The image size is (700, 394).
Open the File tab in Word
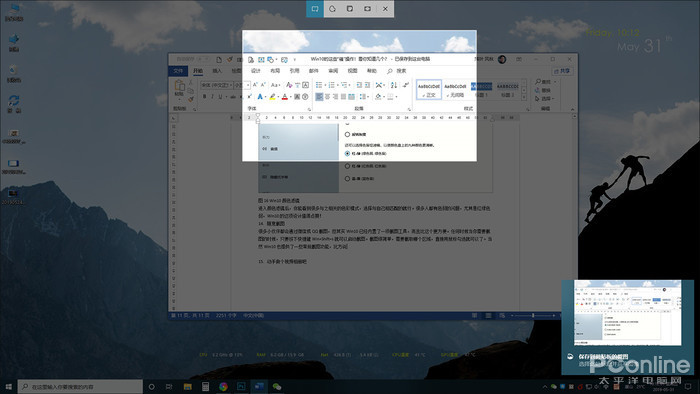coord(178,71)
